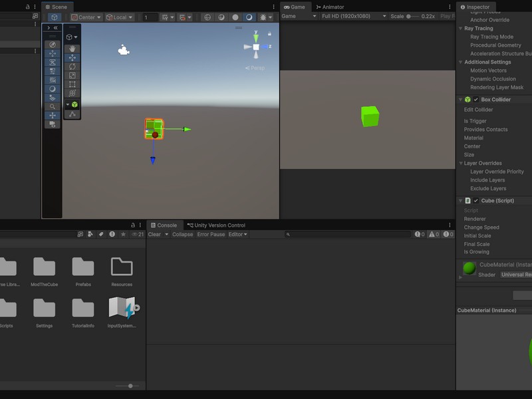This screenshot has width=532, height=399.
Task: Open the Full HD resolution dropdown
Action: [x=354, y=16]
